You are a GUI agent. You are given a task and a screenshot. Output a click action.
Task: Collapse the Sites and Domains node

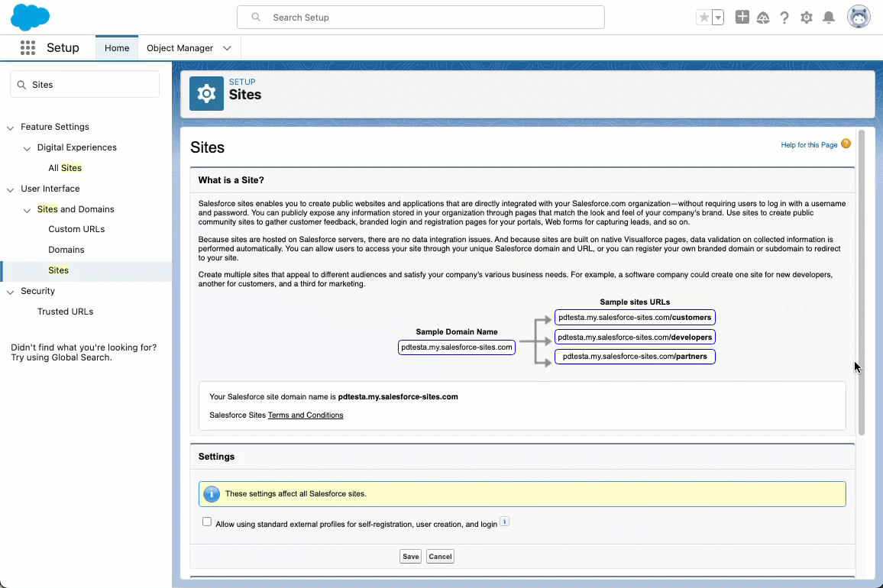tap(27, 209)
